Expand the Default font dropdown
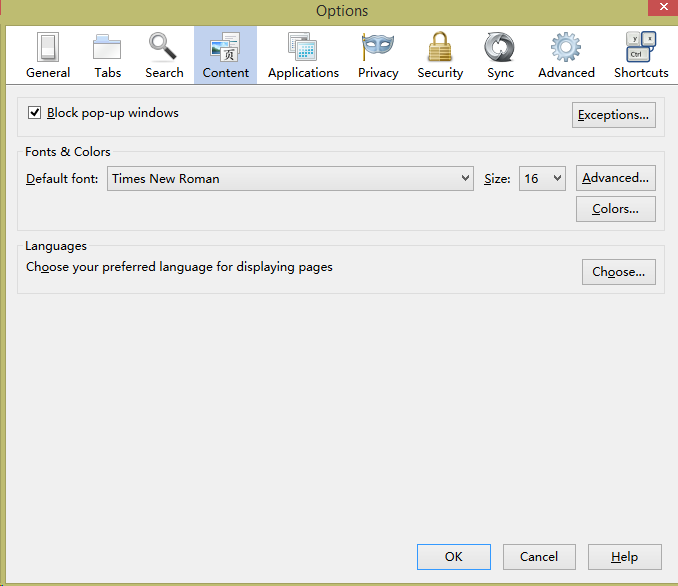678x586 pixels. pyautogui.click(x=290, y=178)
